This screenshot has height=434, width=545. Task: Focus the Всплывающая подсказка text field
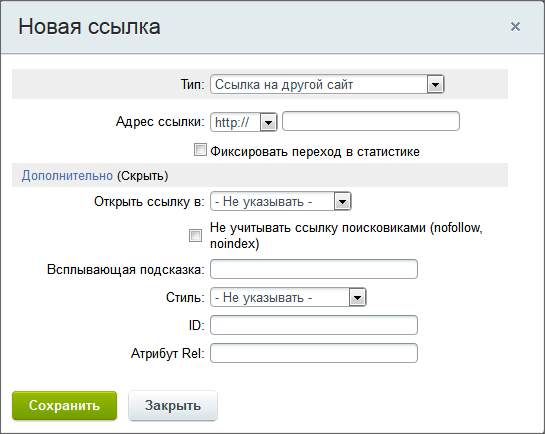point(314,269)
